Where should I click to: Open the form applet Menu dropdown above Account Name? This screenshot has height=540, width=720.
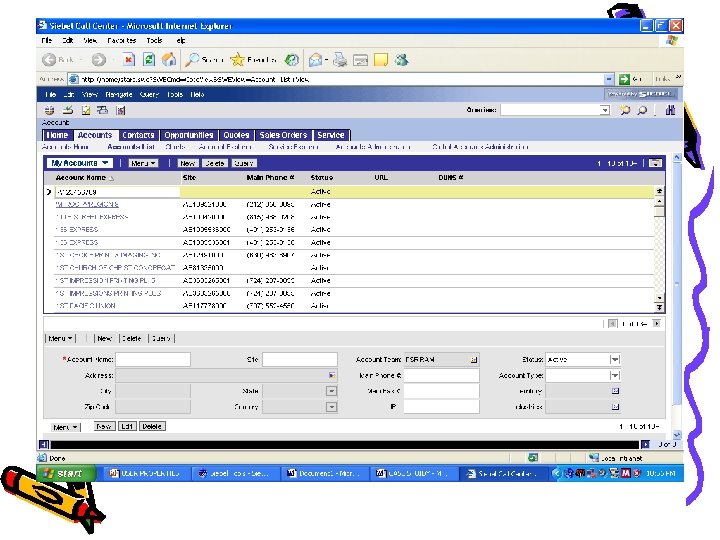coord(60,338)
